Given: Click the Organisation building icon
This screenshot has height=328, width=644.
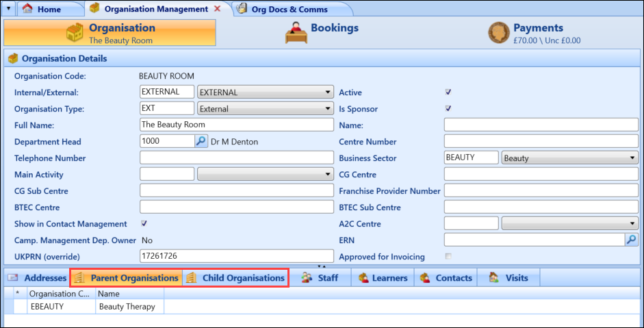Looking at the screenshot, I should point(75,32).
